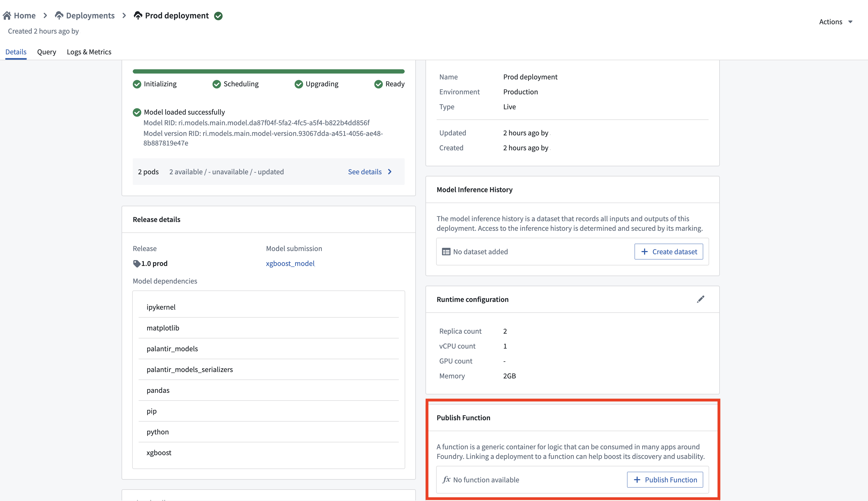Click the 1.0 prod release label
This screenshot has height=501, width=868.
(x=154, y=263)
